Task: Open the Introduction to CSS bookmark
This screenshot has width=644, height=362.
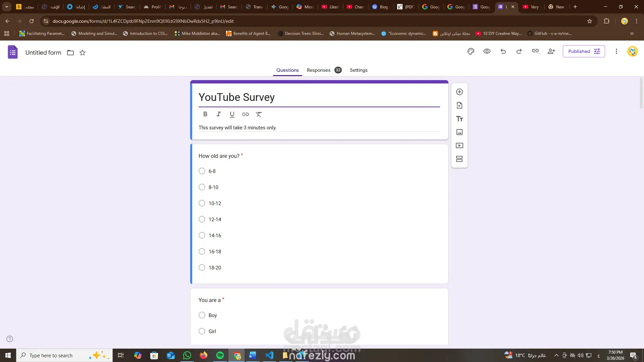Action: [x=146, y=34]
